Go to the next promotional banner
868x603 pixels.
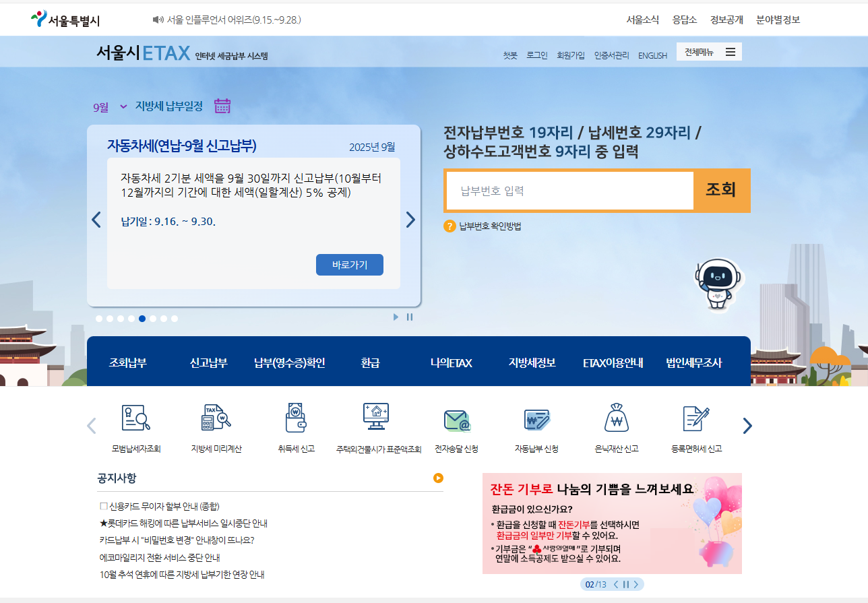click(635, 584)
